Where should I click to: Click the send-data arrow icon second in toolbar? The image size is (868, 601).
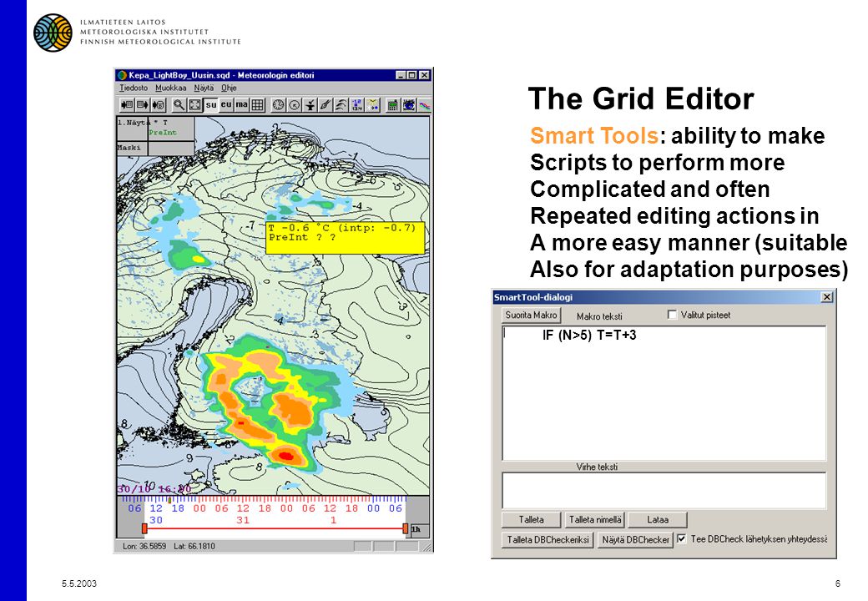pos(142,104)
